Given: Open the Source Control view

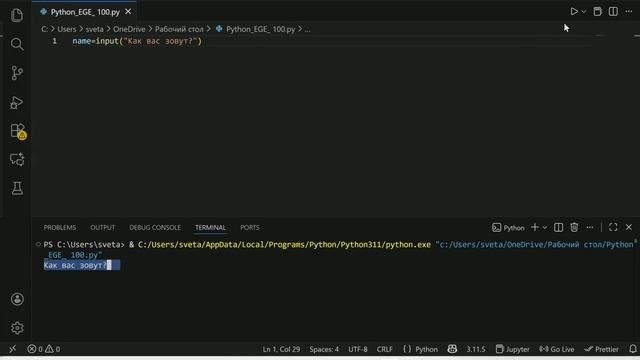Looking at the screenshot, I should [x=17, y=73].
